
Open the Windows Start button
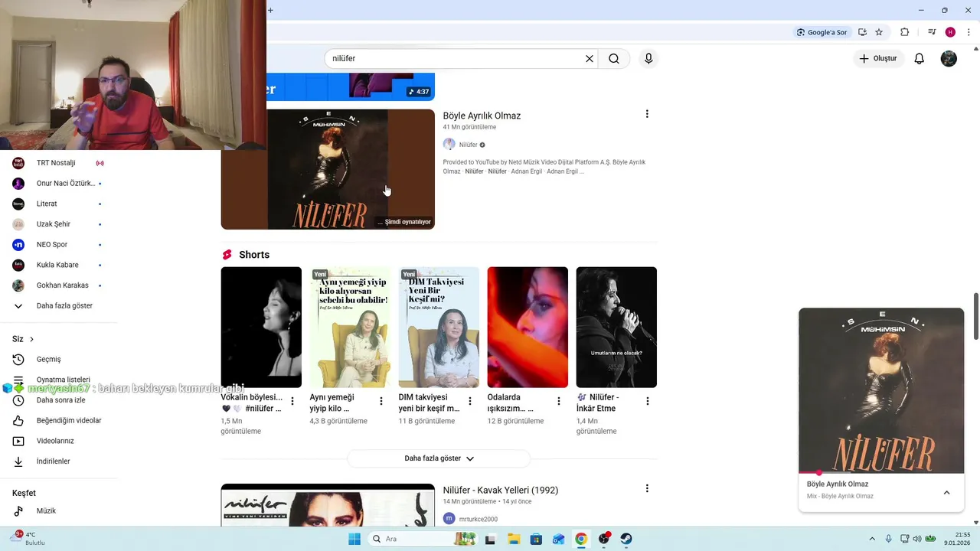tap(354, 539)
